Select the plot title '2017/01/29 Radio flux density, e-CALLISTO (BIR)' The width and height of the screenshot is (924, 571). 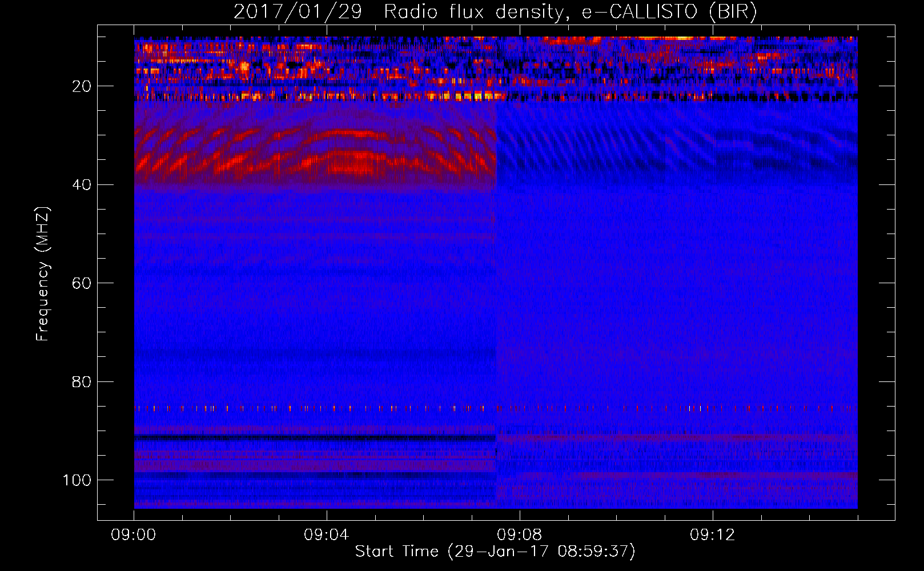[495, 11]
